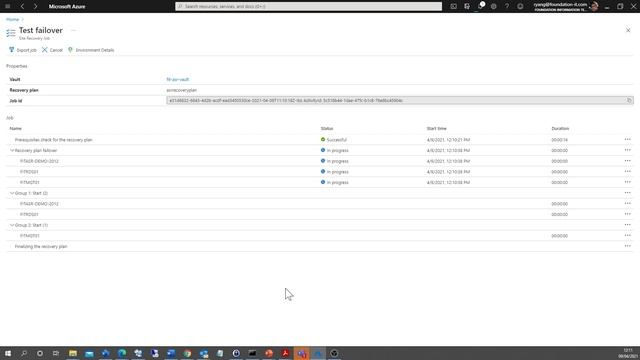Open Adobe Acrobat from the taskbar

click(x=285, y=353)
